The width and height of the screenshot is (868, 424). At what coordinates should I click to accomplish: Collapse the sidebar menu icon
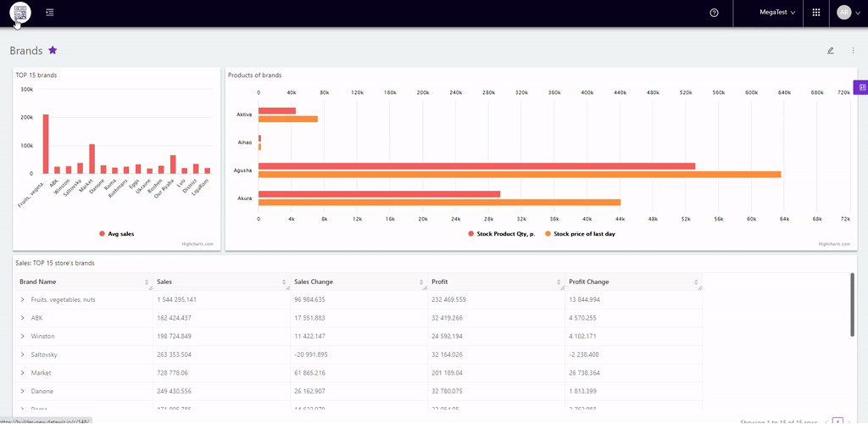point(50,13)
